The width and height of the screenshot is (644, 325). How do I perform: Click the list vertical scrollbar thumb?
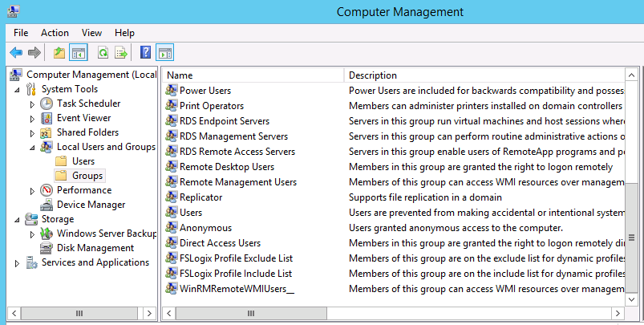pyautogui.click(x=631, y=237)
